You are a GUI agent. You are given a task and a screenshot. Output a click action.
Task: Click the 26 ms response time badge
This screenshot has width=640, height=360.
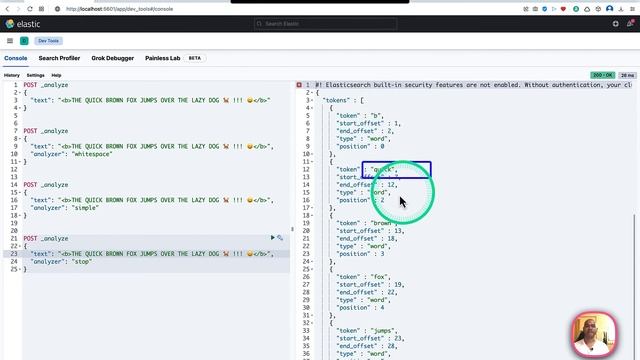click(627, 76)
